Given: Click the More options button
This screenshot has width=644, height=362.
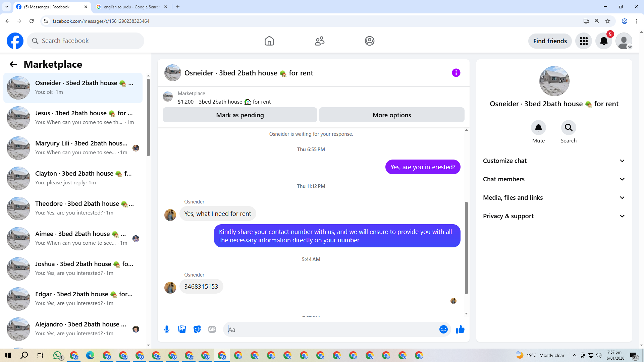Looking at the screenshot, I should point(391,115).
